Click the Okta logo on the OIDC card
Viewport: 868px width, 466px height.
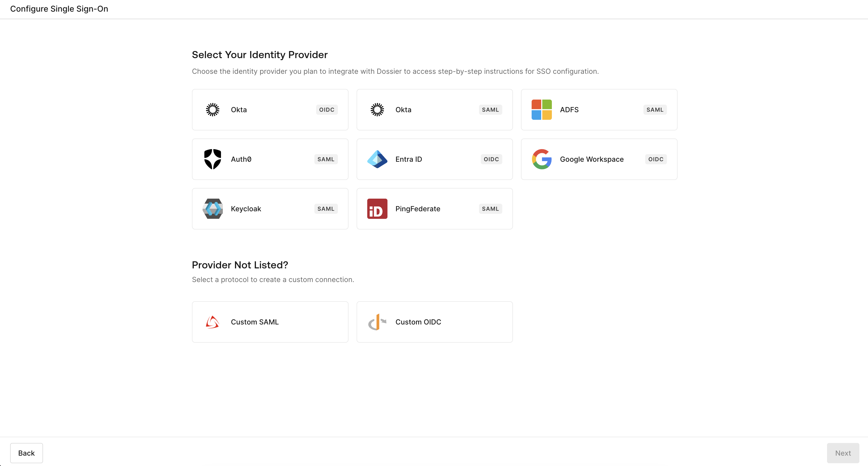[x=213, y=110]
